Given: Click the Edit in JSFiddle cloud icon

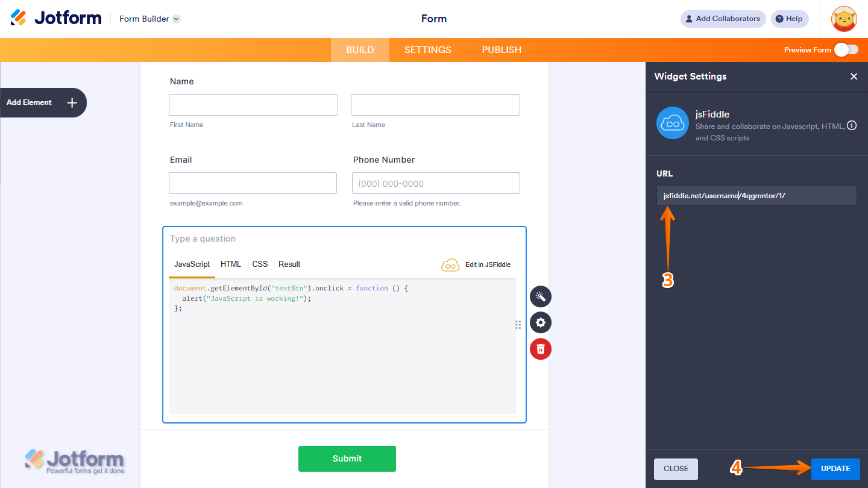Looking at the screenshot, I should [450, 264].
